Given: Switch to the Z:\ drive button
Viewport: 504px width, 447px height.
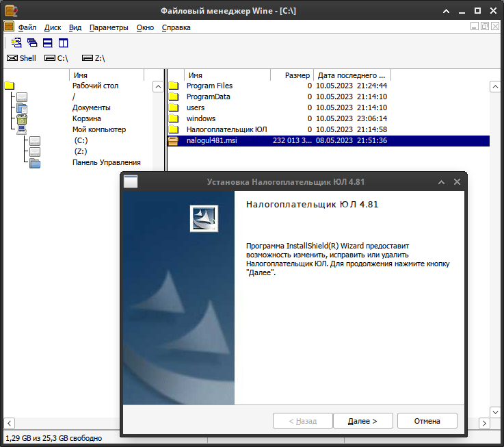Looking at the screenshot, I should coord(94,58).
